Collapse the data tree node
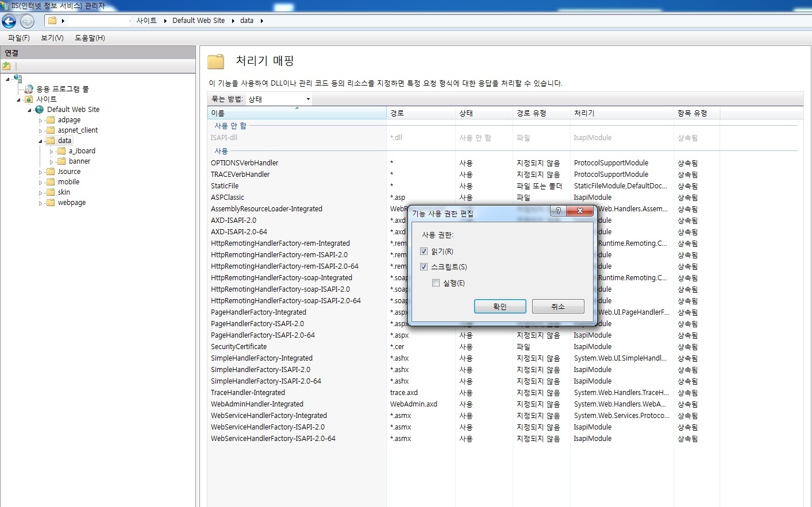This screenshot has height=507, width=812. click(40, 141)
